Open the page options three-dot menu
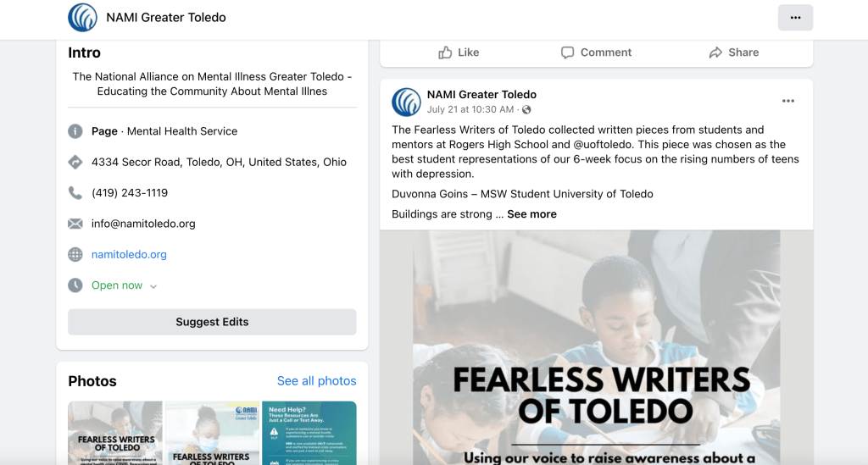 click(x=795, y=17)
